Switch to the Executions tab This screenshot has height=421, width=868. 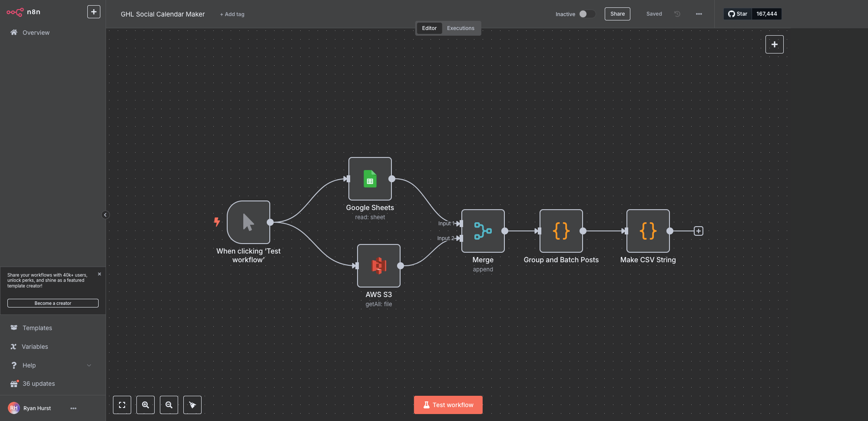tap(461, 28)
